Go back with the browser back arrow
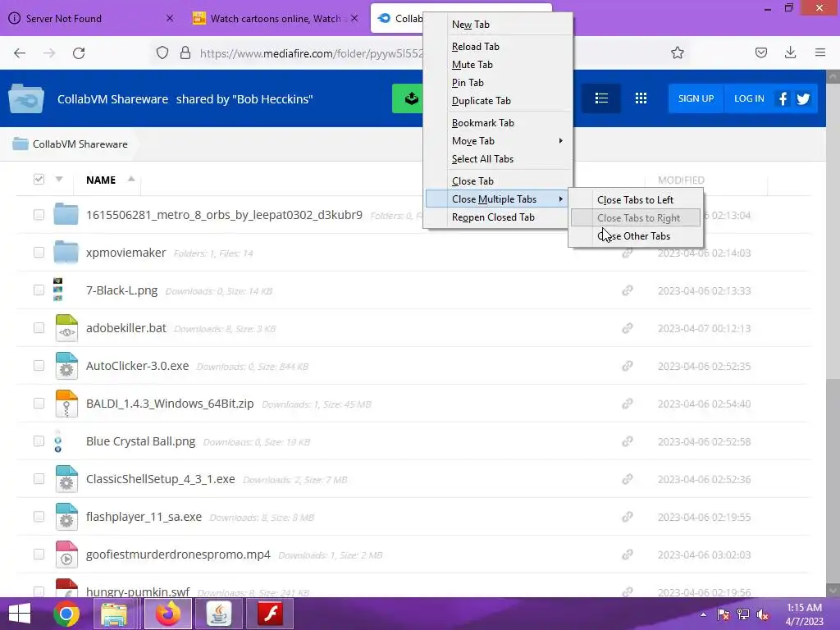This screenshot has height=630, width=840. click(20, 53)
